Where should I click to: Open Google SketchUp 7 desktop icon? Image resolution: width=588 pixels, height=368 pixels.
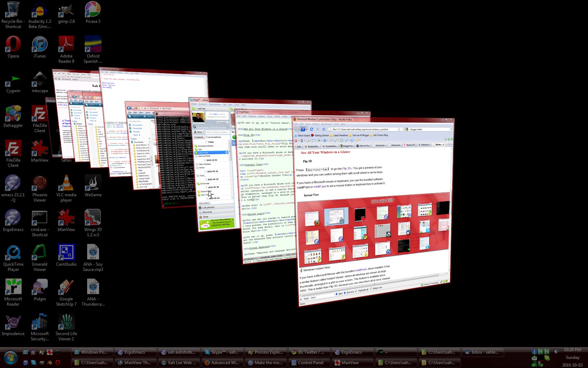(x=66, y=293)
